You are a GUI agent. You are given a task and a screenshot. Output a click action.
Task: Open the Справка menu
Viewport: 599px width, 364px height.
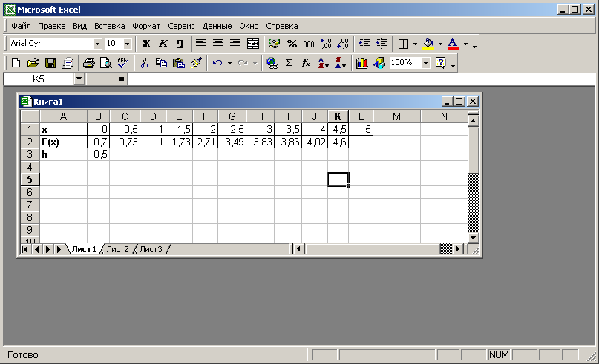282,26
